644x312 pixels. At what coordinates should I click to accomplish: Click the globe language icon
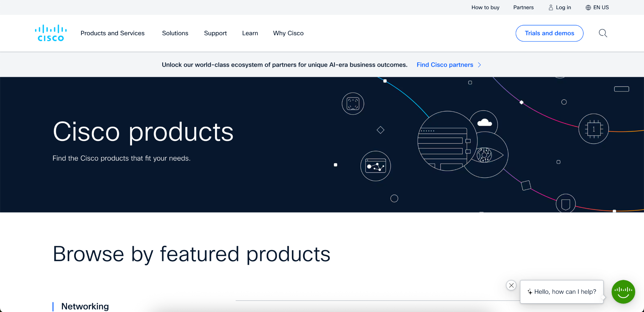[588, 8]
